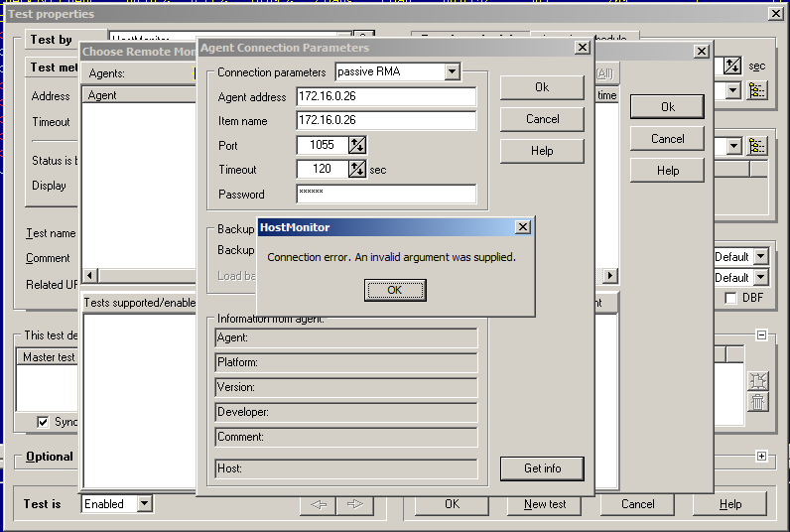Click OK in the HostMonitor error message
The width and height of the screenshot is (790, 532).
[395, 290]
